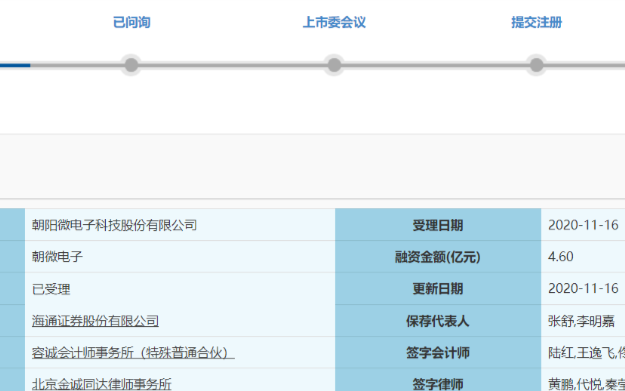Viewport: 625px width, 391px height.
Task: Click the signing accountants starting 陆红,王逸飞
Action: (x=586, y=353)
